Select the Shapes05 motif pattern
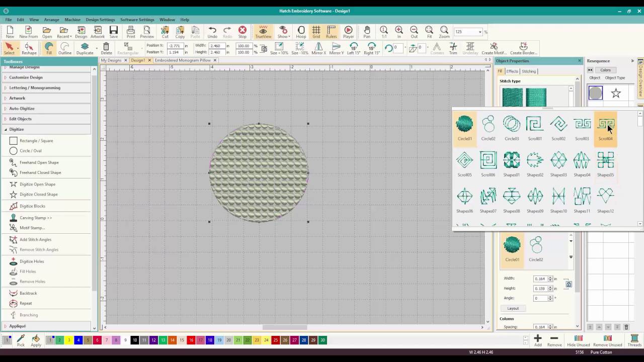 (x=605, y=164)
